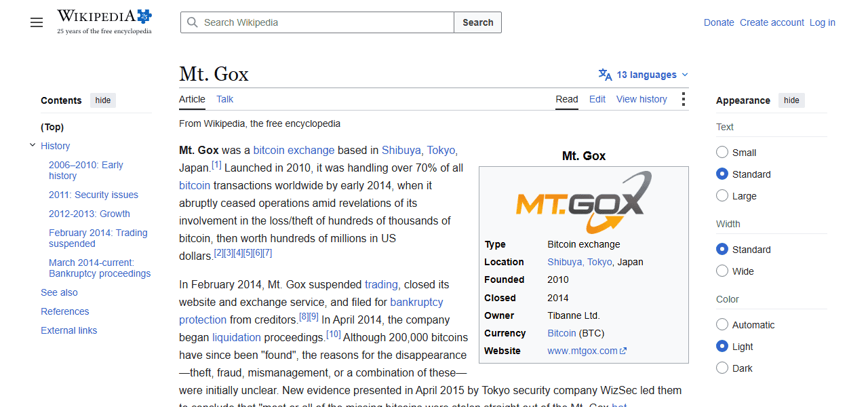
Task: Open the trading link in second paragraph
Action: click(381, 284)
